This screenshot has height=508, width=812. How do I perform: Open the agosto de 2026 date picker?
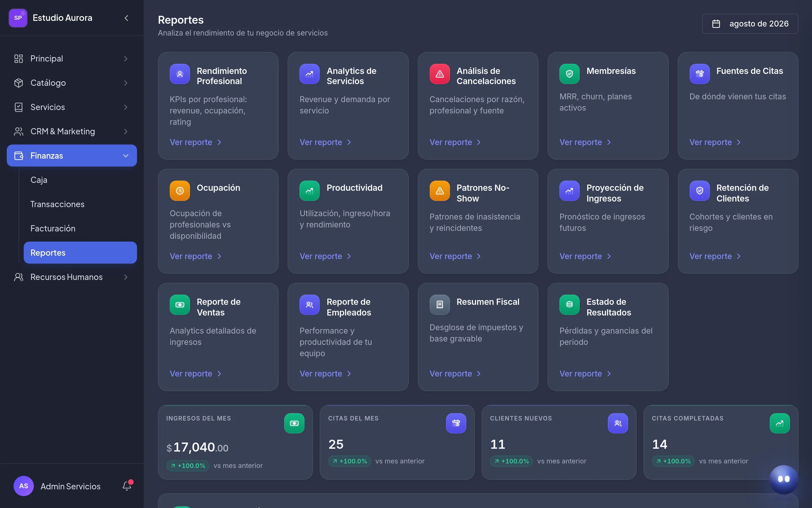pyautogui.click(x=750, y=23)
